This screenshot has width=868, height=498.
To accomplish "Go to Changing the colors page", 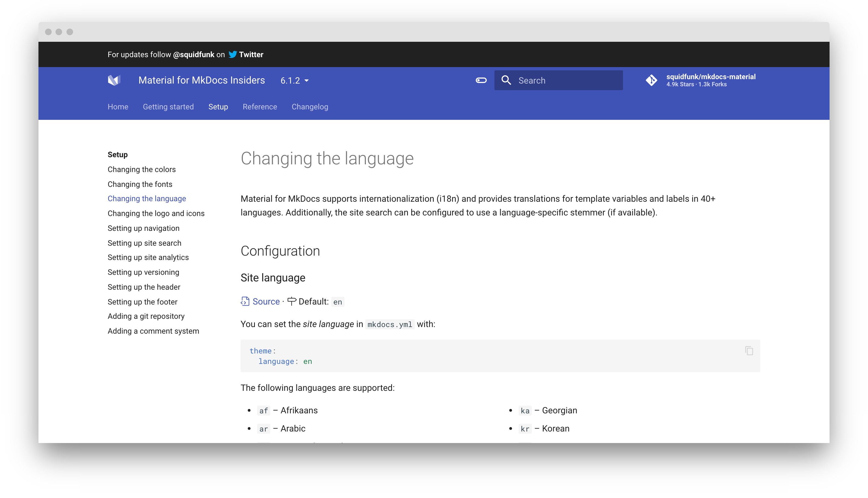I will click(x=141, y=169).
